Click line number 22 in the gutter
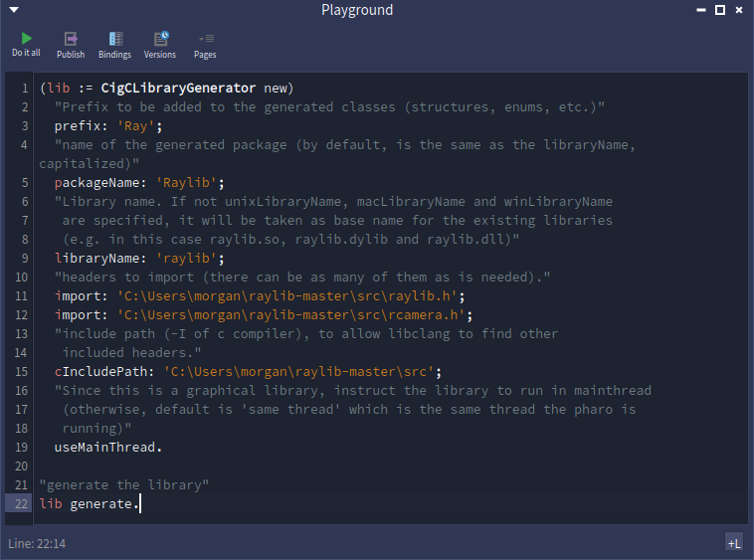The image size is (754, 560). (22, 504)
